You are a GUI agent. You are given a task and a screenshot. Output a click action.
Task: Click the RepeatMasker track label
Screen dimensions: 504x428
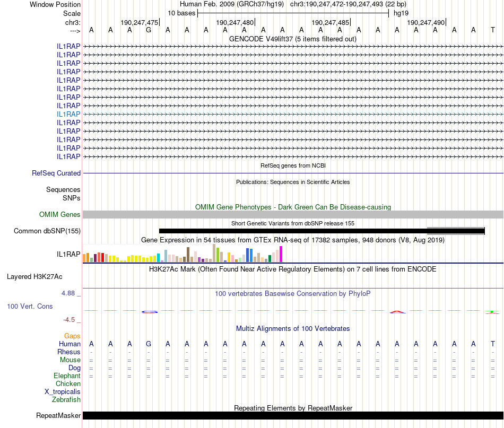point(58,415)
